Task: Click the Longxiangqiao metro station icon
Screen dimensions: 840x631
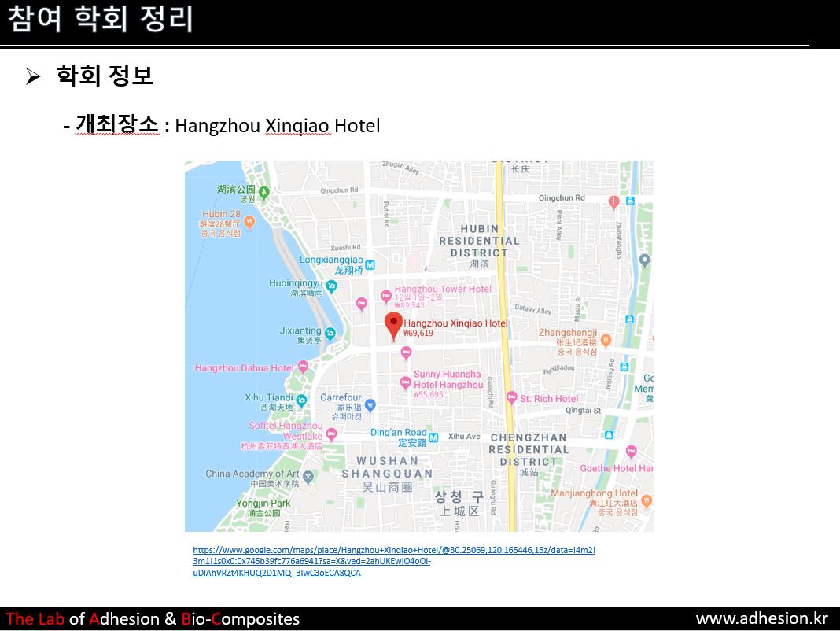Action: (370, 265)
